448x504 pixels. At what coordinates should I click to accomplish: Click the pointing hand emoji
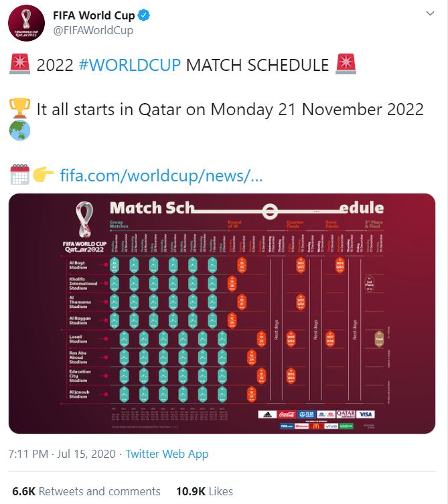43,175
